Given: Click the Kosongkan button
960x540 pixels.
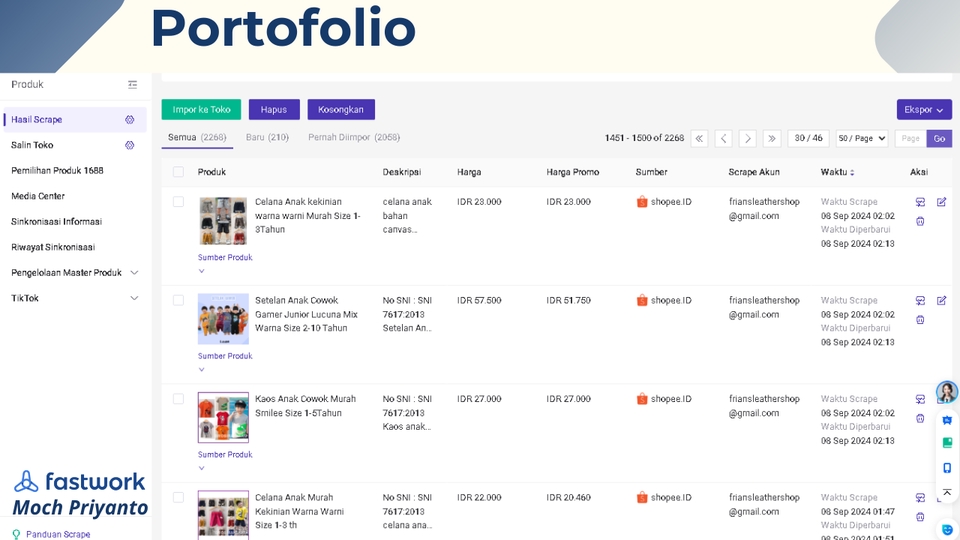Looking at the screenshot, I should [x=341, y=110].
